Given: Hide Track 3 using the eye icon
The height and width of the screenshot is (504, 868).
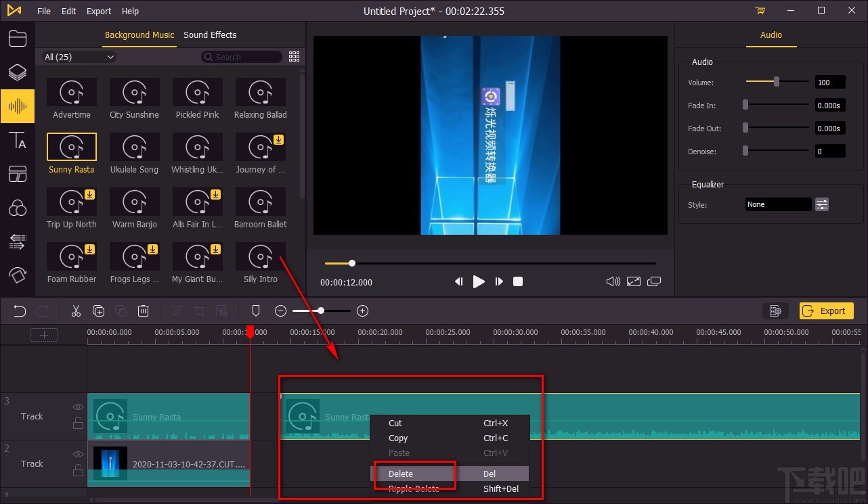Looking at the screenshot, I should tap(78, 407).
